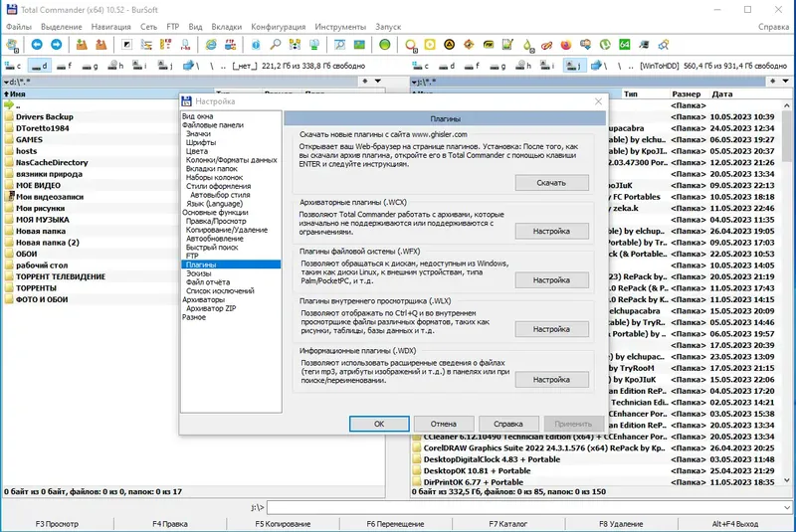The width and height of the screenshot is (796, 532).
Task: Select Шрифты in settings list
Action: [201, 142]
